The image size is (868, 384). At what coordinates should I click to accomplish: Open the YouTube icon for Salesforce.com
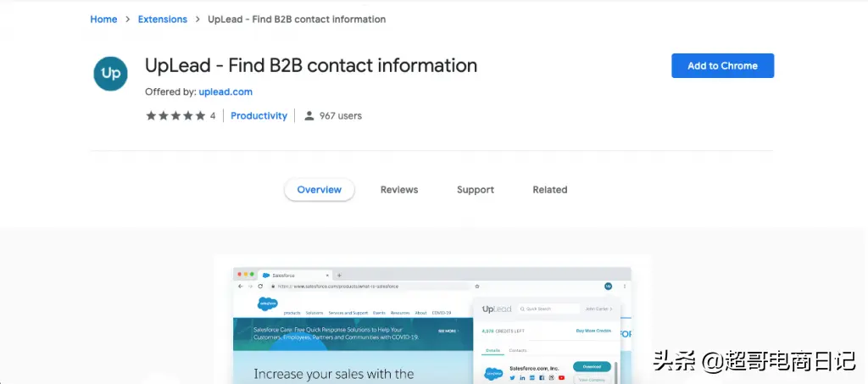pos(561,378)
